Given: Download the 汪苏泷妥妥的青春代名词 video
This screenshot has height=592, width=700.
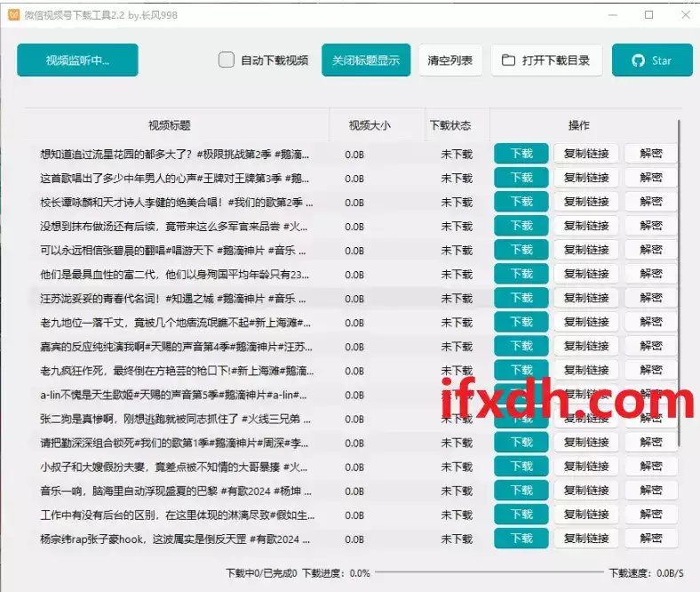Looking at the screenshot, I should (x=521, y=298).
